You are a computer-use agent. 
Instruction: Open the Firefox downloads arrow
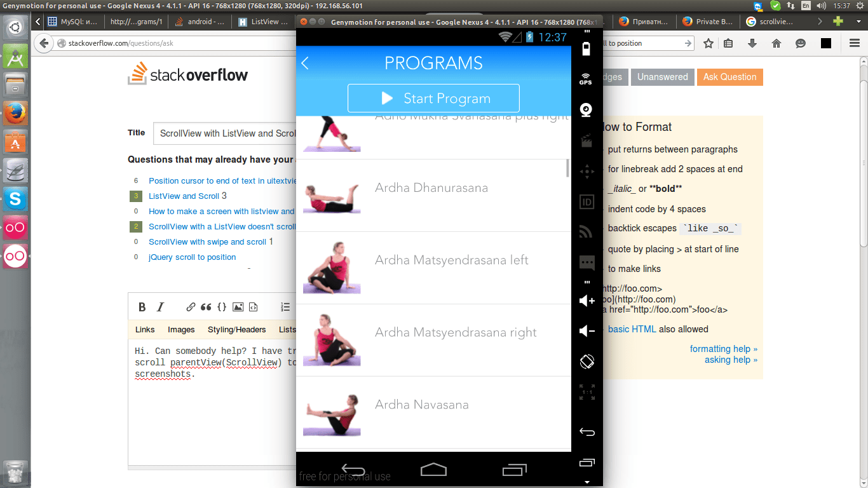(x=752, y=43)
